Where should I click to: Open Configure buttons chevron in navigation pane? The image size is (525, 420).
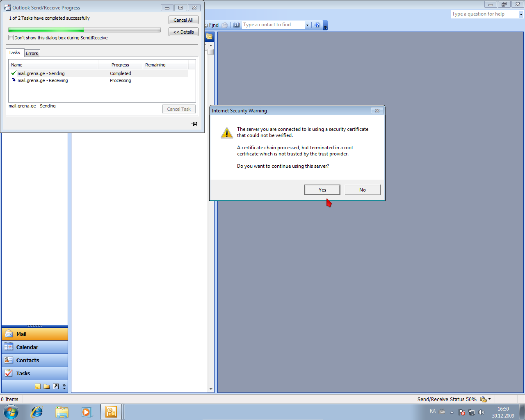[x=64, y=386]
